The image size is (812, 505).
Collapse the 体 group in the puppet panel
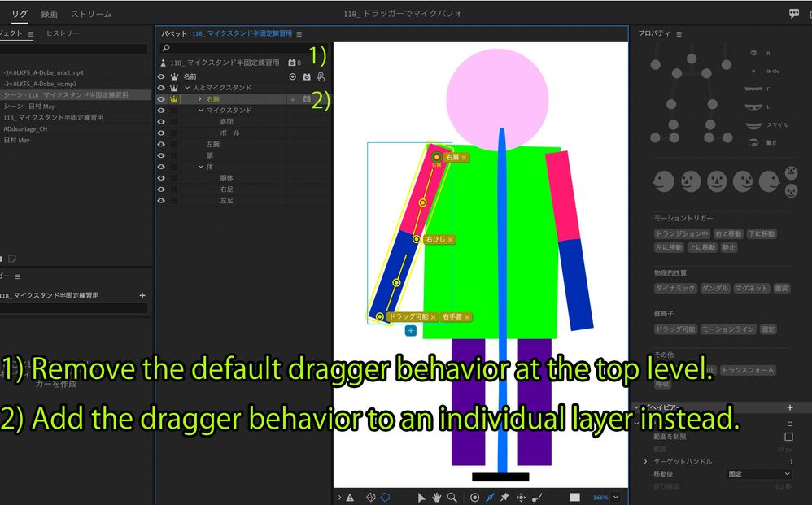click(x=201, y=166)
